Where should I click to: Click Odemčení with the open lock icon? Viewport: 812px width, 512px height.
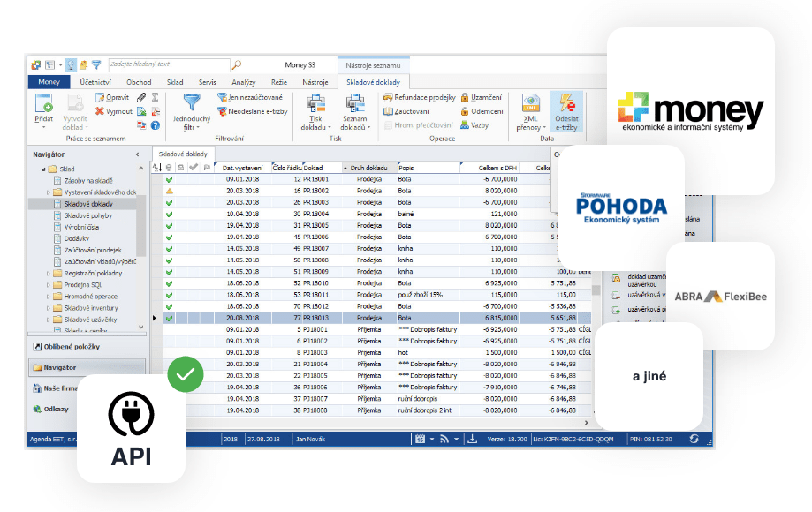click(x=482, y=111)
